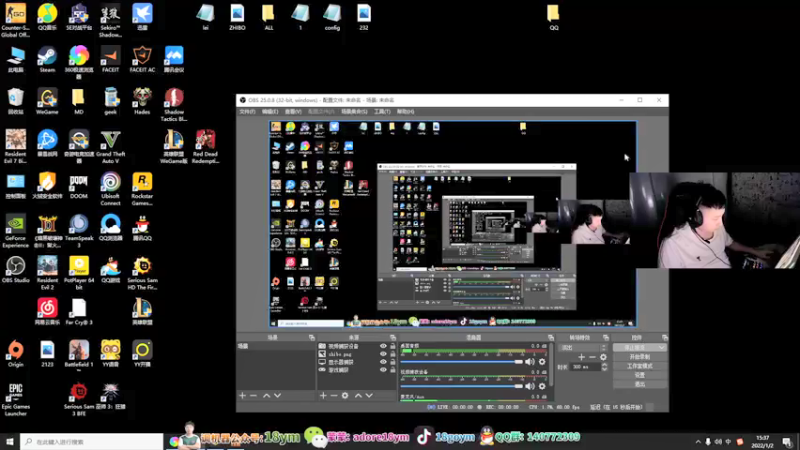This screenshot has width=800, height=450.
Task: Open transition properties gear icon
Action: (x=603, y=357)
